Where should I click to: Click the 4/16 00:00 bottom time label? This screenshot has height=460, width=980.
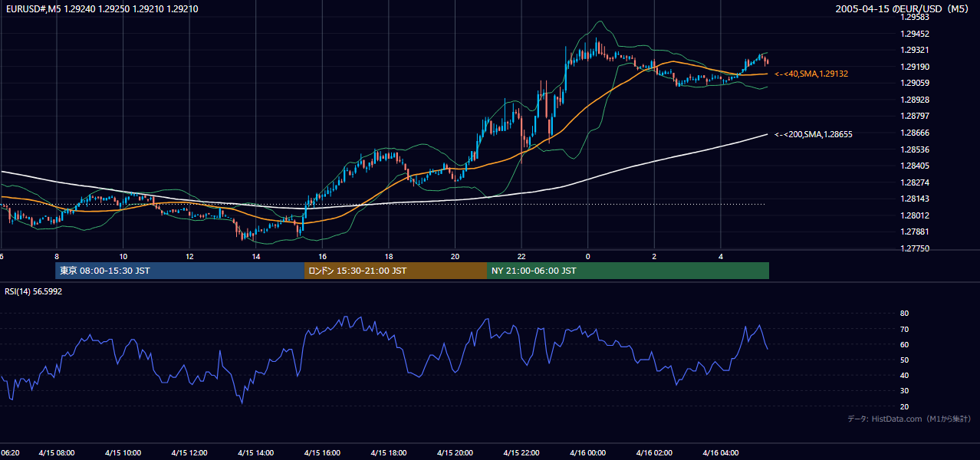[x=589, y=453]
